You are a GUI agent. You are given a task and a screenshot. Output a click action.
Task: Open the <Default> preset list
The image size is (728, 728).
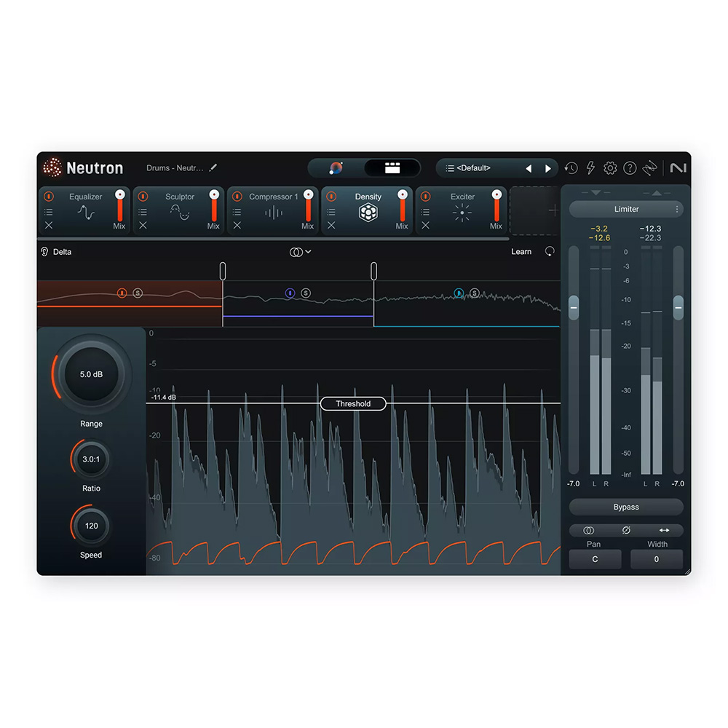coord(480,168)
